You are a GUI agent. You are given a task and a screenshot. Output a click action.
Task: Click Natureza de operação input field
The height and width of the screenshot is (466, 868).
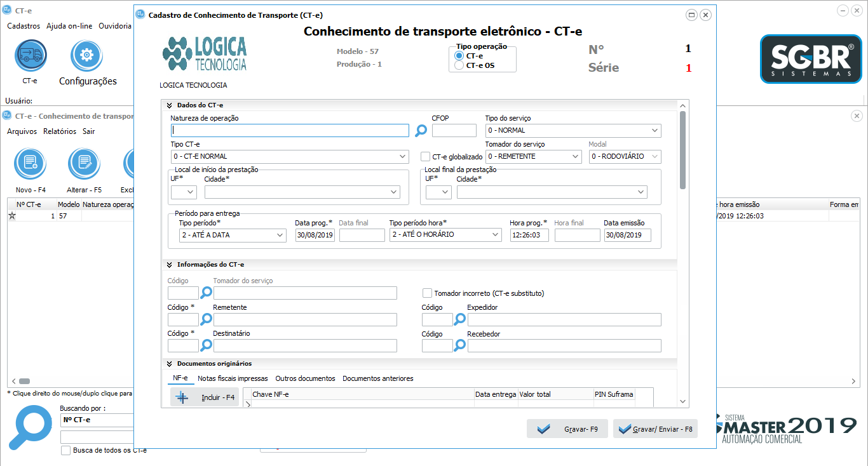(x=290, y=130)
